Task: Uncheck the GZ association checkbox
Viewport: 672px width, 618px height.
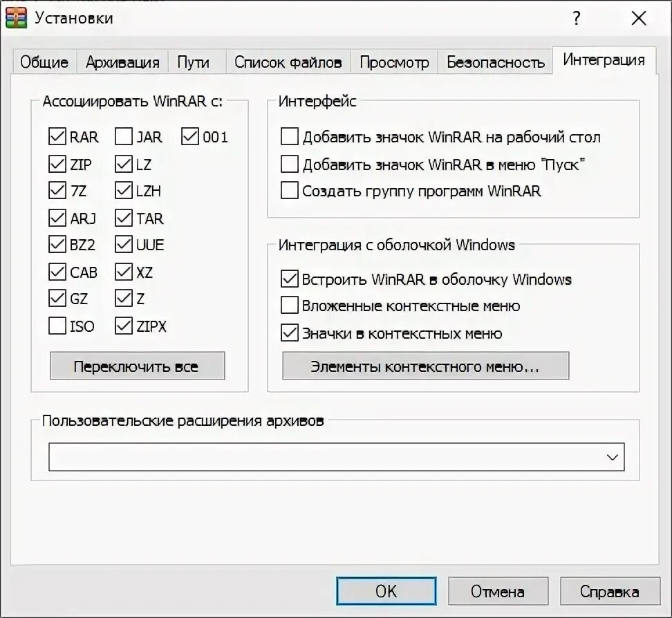Action: 57,299
